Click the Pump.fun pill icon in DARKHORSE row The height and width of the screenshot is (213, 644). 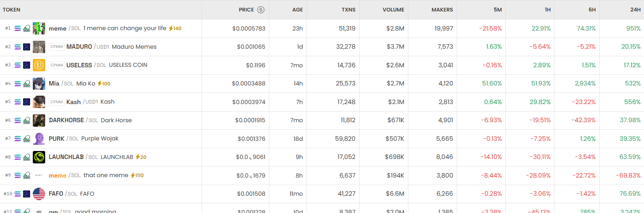27,120
